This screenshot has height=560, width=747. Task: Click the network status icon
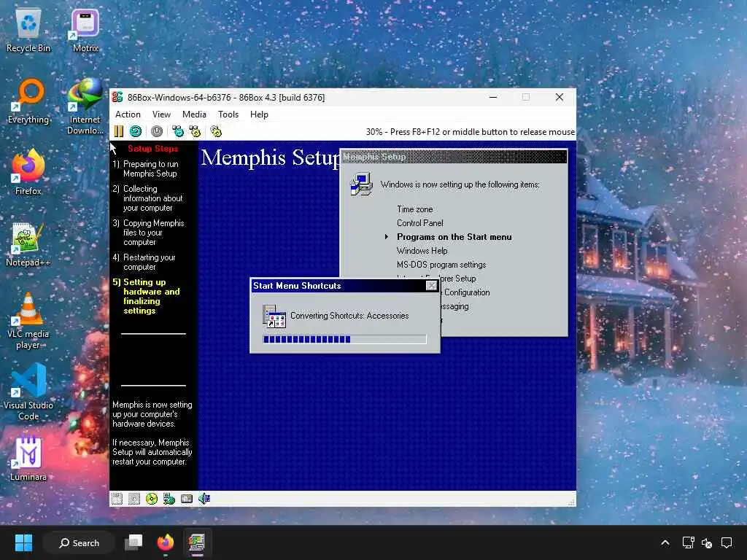(x=169, y=499)
